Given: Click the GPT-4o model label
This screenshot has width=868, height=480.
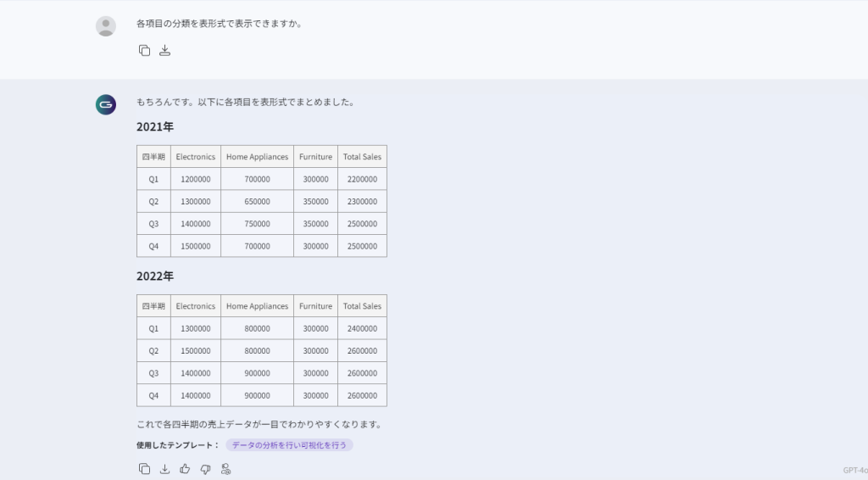Looking at the screenshot, I should click(x=854, y=470).
